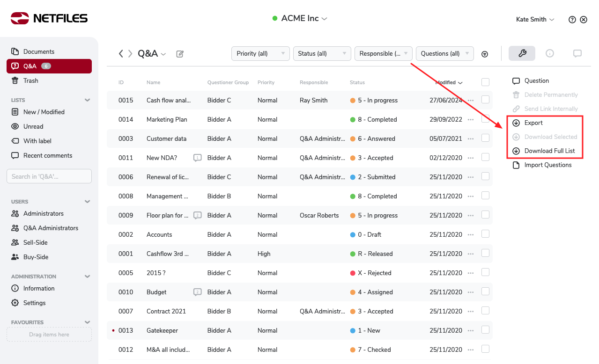Check the box for Gatekeeper row

pos(485,330)
